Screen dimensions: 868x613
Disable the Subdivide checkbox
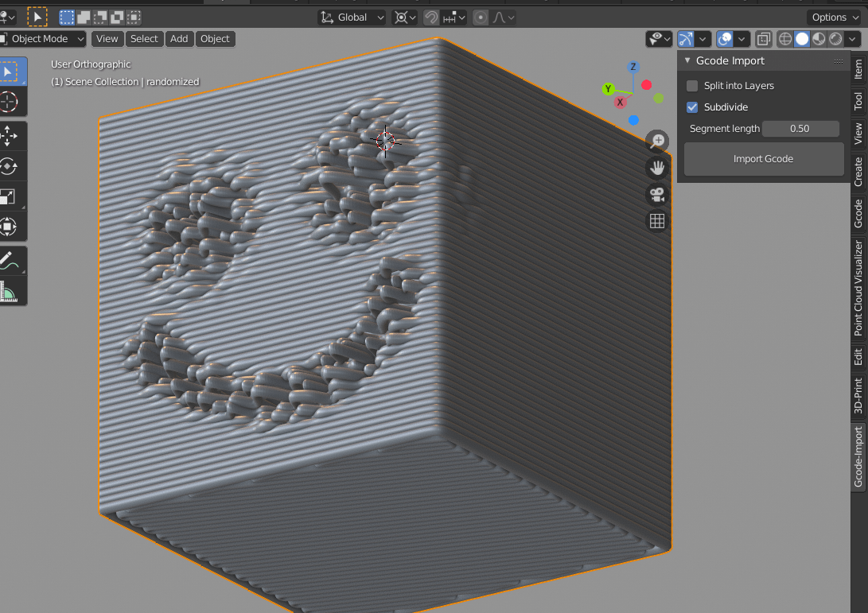click(x=692, y=107)
